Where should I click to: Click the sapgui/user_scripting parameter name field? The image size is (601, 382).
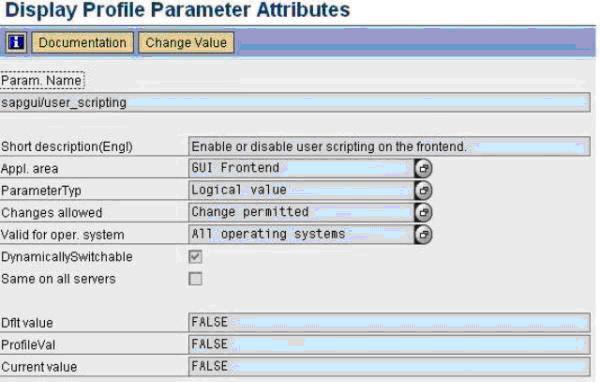294,103
